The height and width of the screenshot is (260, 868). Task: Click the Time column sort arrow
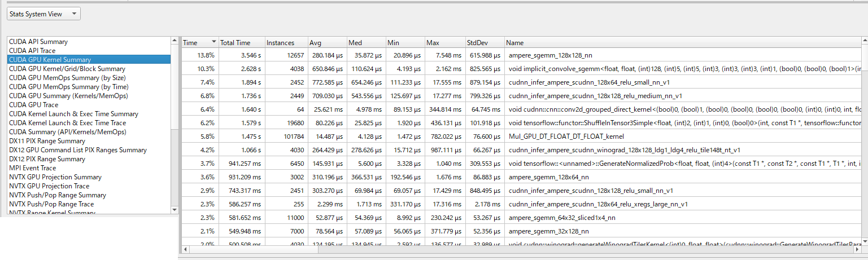pos(213,42)
